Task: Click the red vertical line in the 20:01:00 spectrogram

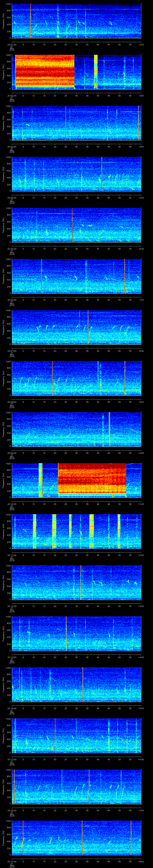Action: [30, 21]
